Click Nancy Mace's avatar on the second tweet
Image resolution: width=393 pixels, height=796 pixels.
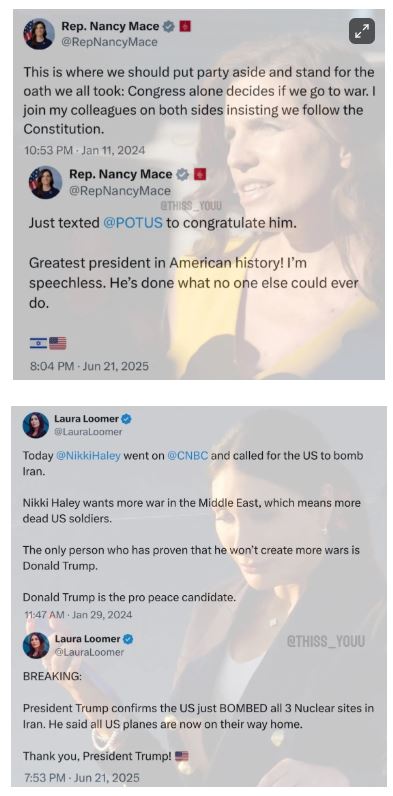[45, 182]
